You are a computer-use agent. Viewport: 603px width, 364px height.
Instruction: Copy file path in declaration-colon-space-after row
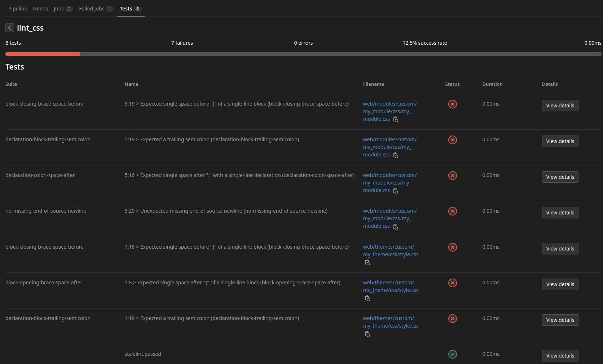pyautogui.click(x=396, y=191)
